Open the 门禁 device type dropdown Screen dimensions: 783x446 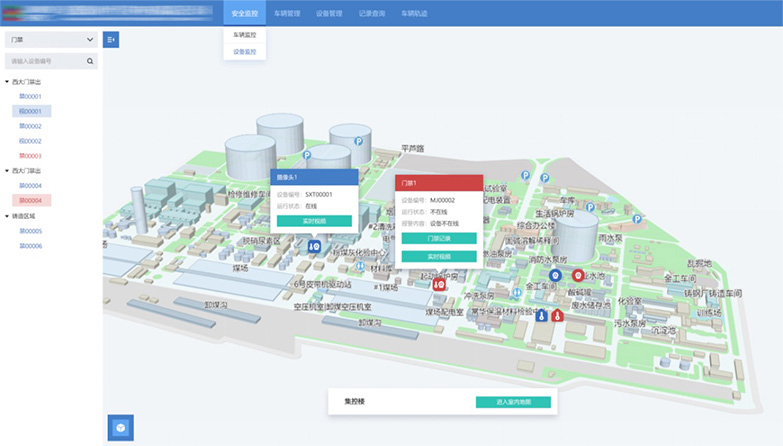pos(50,40)
